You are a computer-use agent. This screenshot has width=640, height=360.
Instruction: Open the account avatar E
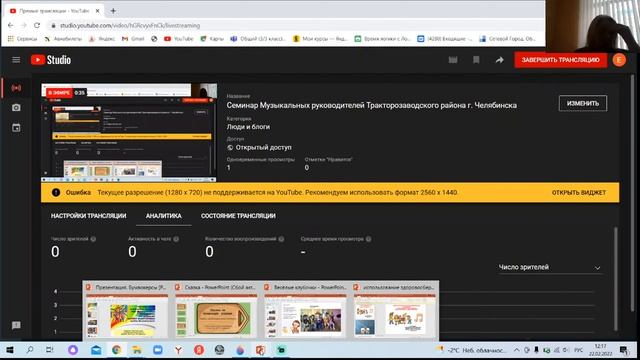pos(619,60)
